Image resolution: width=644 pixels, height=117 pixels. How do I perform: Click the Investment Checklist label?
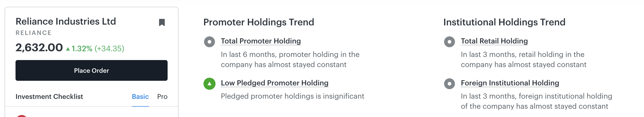49,97
